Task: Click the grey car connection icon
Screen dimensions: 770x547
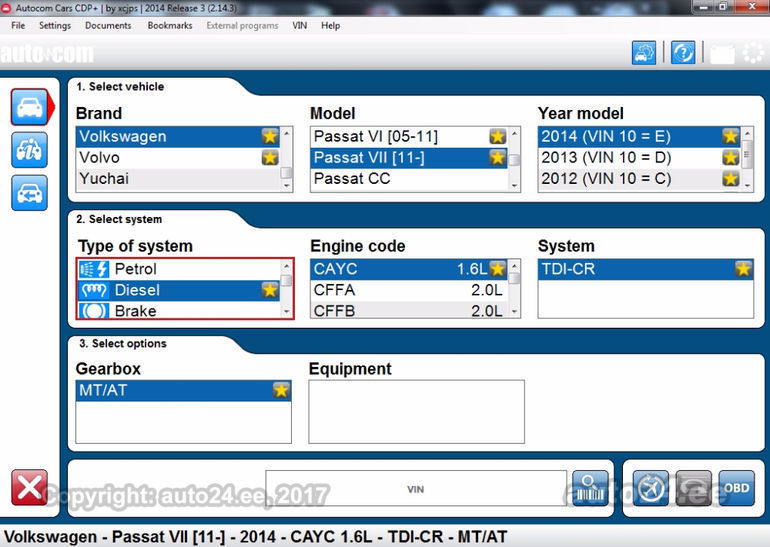Action: tap(693, 488)
